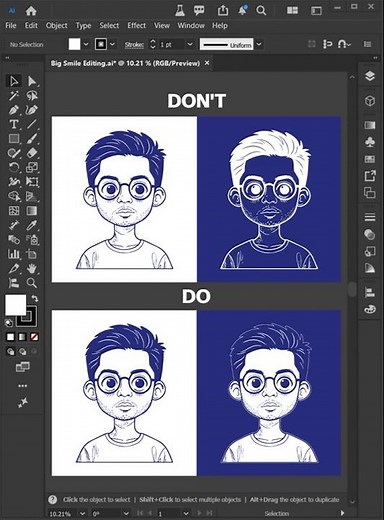Open the Search magnifier in top bar
384x520 pixels.
pyautogui.click(x=261, y=11)
